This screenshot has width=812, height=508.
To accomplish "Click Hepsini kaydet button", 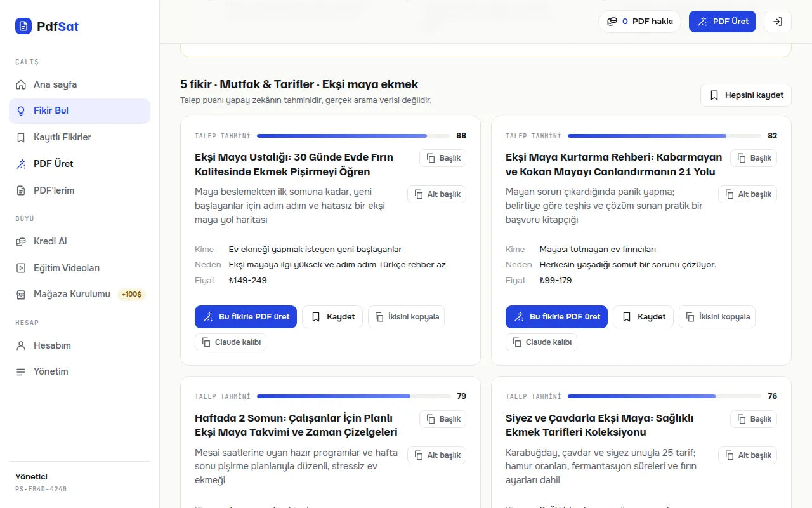I will tap(746, 95).
